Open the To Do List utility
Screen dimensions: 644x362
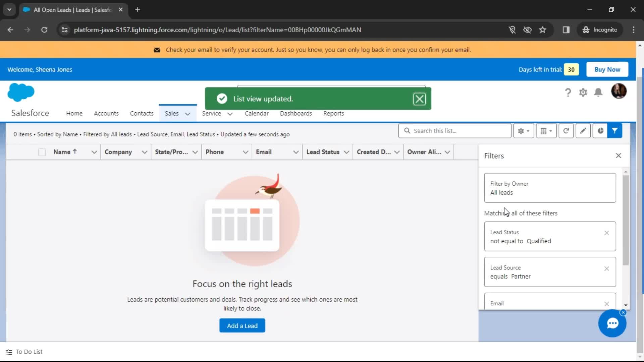point(24,352)
